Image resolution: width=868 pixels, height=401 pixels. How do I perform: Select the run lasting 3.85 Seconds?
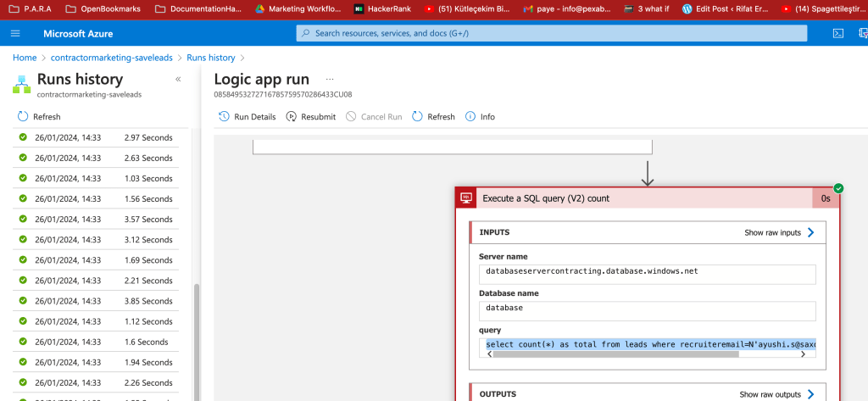pyautogui.click(x=96, y=301)
